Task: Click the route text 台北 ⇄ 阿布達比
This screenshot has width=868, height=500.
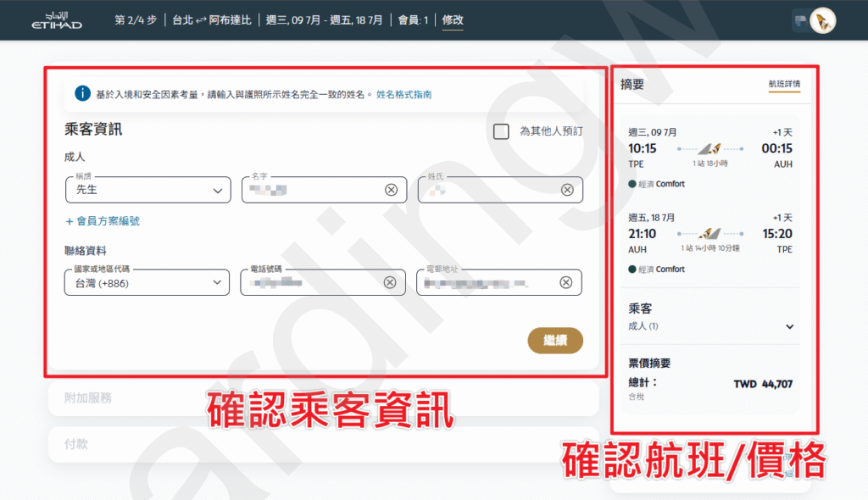Action: click(211, 20)
